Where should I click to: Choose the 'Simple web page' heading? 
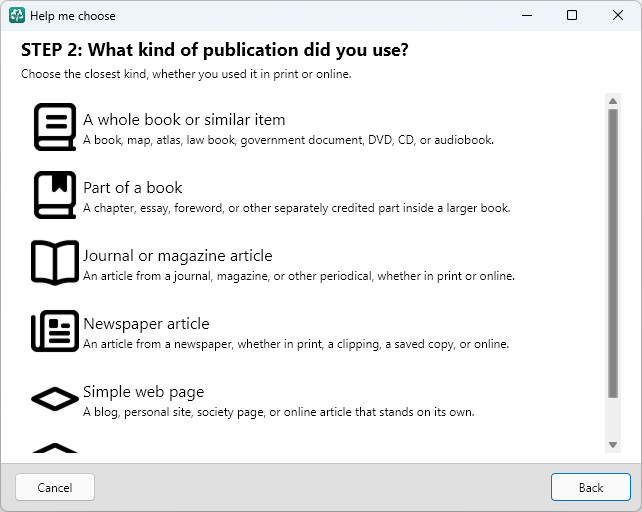(x=143, y=392)
